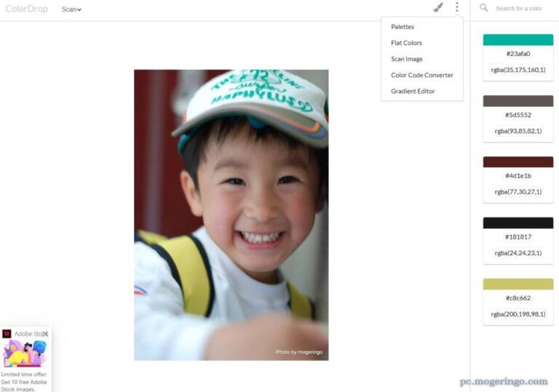This screenshot has height=392, width=559.
Task: Toggle the three-dot more options menu
Action: click(457, 7)
